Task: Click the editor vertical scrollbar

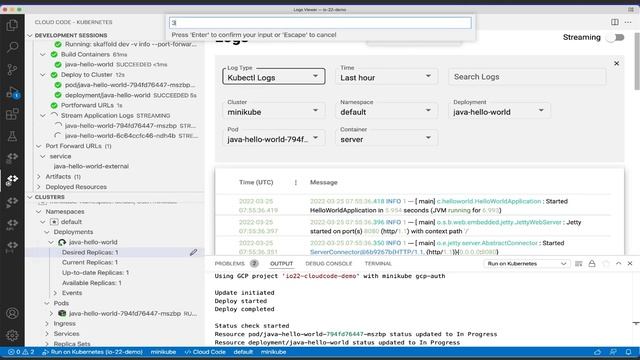Action: coord(636,61)
